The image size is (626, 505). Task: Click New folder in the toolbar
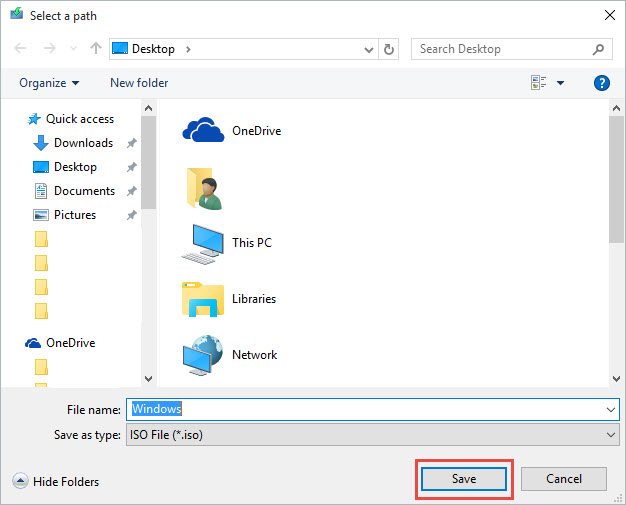click(x=139, y=83)
